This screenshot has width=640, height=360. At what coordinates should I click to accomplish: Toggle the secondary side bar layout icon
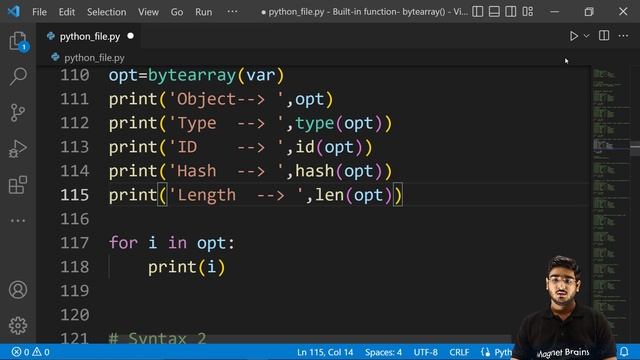511,11
